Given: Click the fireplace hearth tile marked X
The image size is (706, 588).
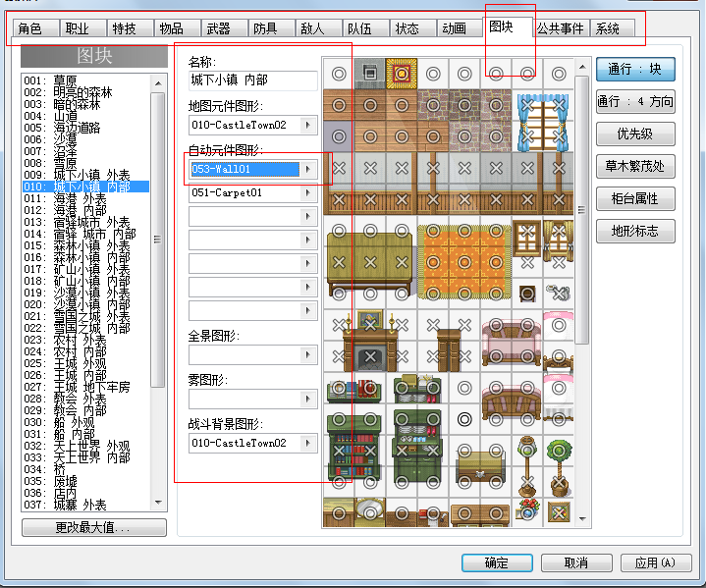Looking at the screenshot, I should (x=370, y=357).
